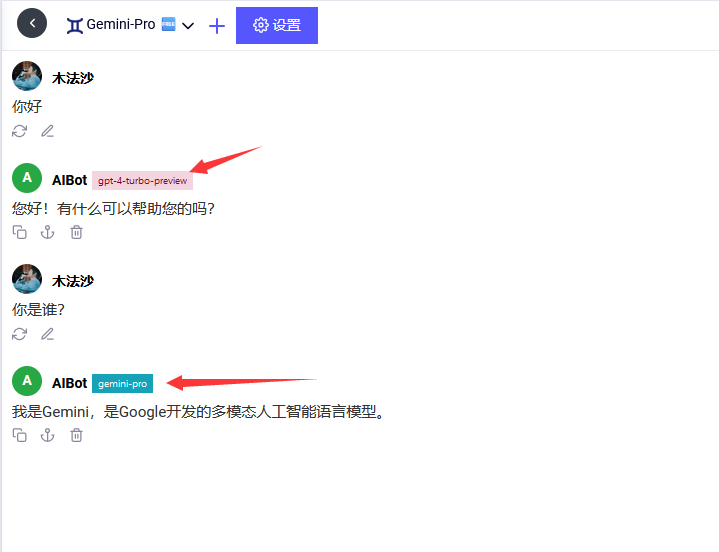Viewport: 719px width, 552px height.
Task: Regenerate the response for message 你好
Action: coord(20,131)
